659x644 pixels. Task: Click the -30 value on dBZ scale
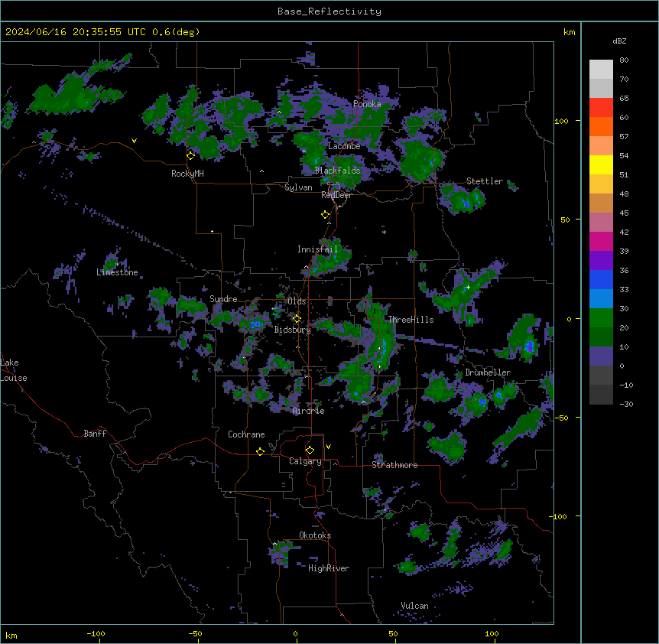click(626, 404)
